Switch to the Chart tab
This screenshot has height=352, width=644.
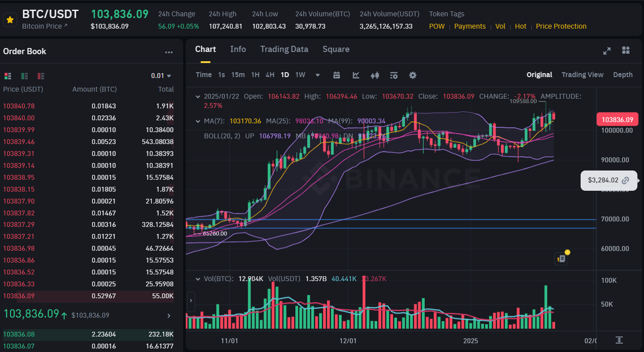click(x=206, y=49)
